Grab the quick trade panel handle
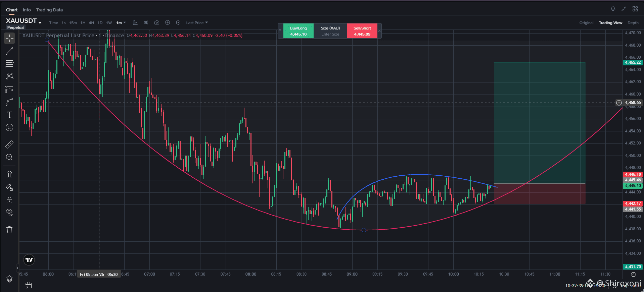The image size is (644, 292). [x=280, y=31]
